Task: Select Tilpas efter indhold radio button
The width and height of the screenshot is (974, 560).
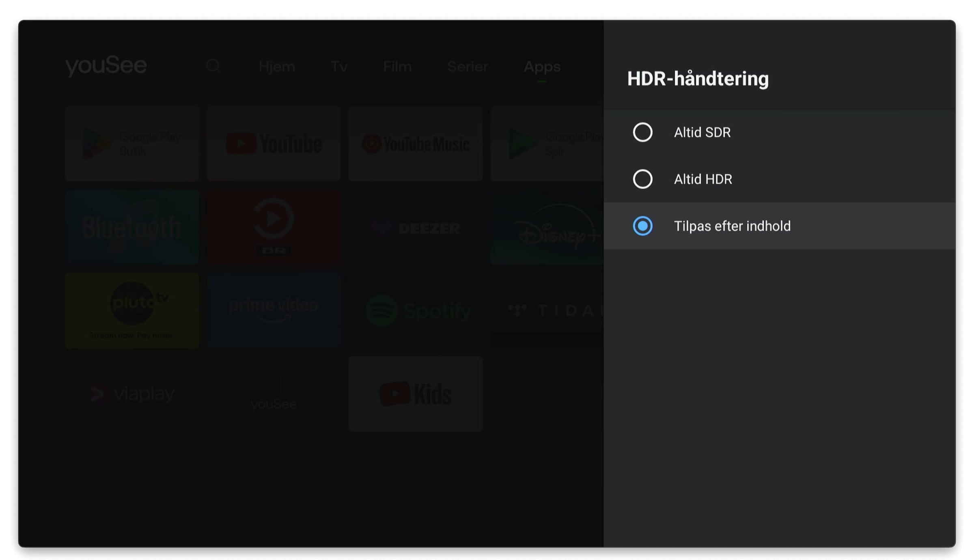Action: click(x=642, y=226)
